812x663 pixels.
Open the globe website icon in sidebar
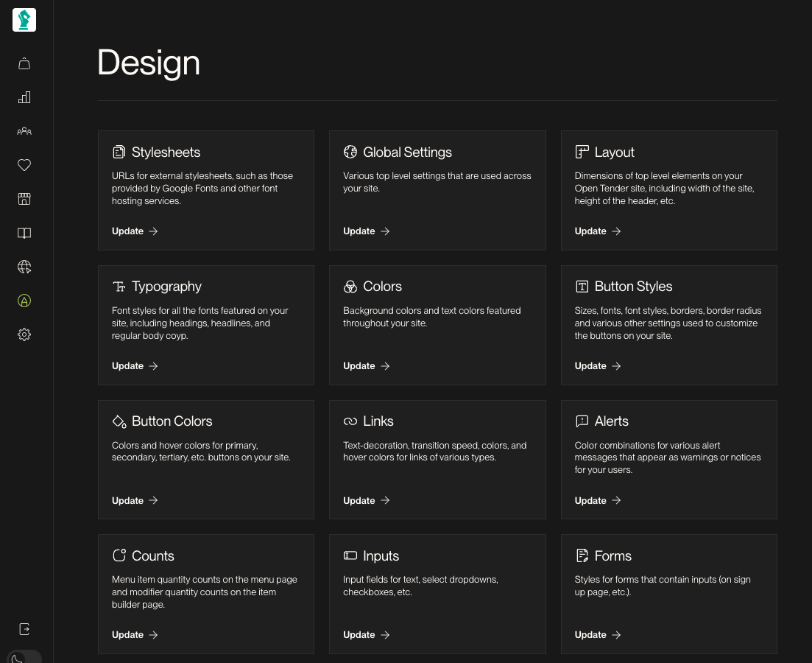pos(24,267)
